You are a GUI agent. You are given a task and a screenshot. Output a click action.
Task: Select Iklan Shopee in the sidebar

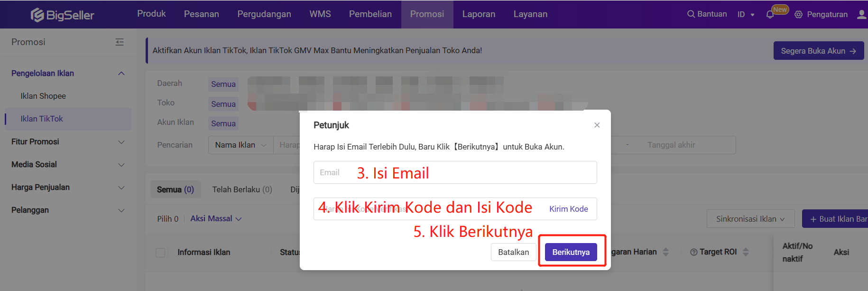coord(43,96)
